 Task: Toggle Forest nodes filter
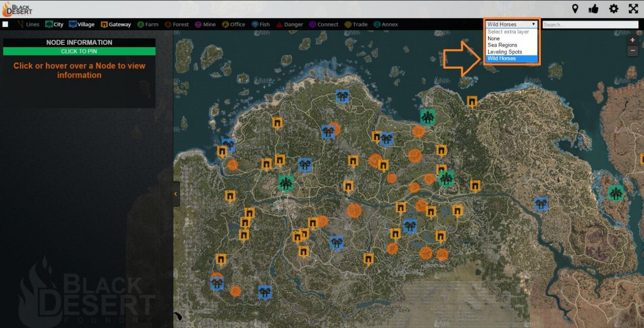click(177, 25)
